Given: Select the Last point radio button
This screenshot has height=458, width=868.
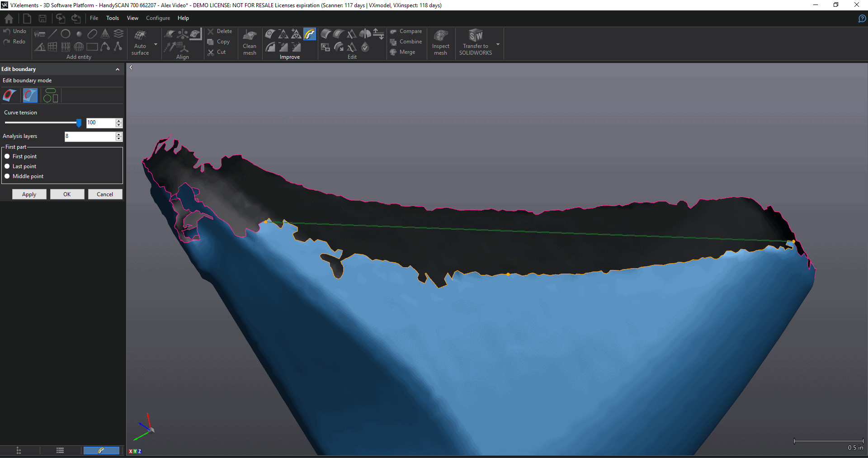Looking at the screenshot, I should 7,166.
